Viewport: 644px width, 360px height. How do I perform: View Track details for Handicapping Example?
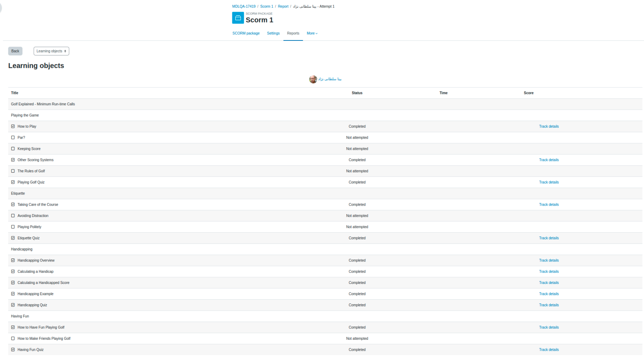tap(549, 294)
